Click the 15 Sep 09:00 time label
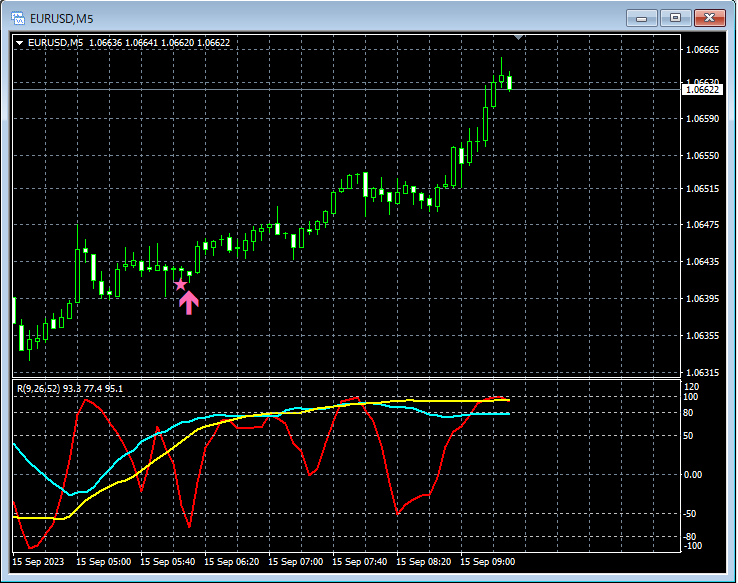This screenshot has width=738, height=583. click(488, 562)
